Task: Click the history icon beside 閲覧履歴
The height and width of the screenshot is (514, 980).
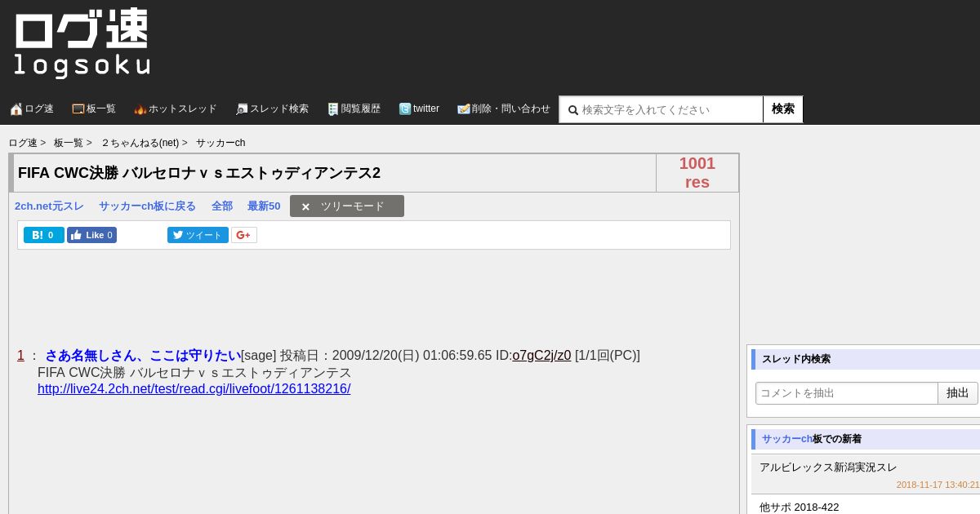Action: point(333,109)
